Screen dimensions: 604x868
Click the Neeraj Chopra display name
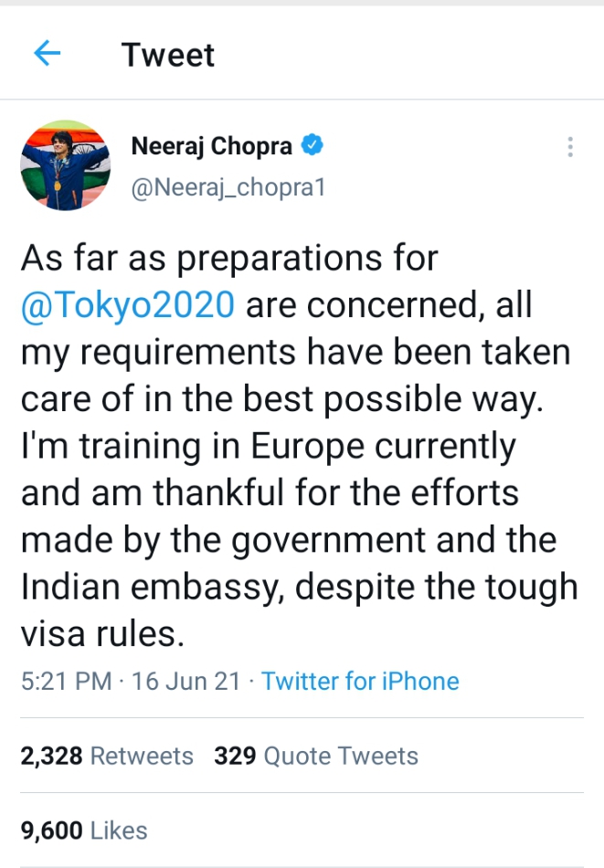point(211,146)
